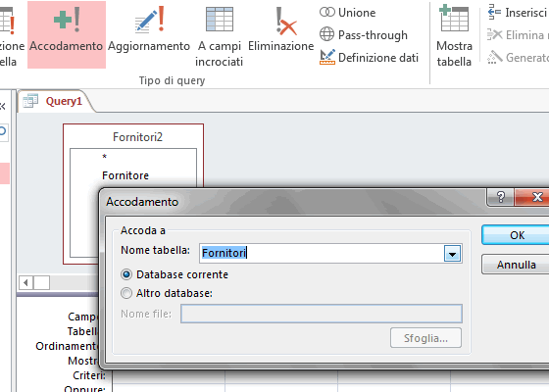Select the Accodamento query type icon

(67, 34)
